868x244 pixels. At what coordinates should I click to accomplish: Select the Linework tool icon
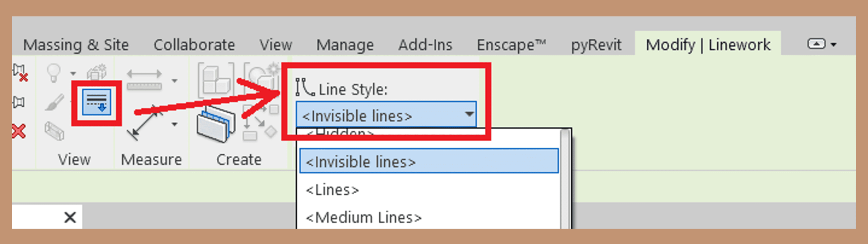(97, 102)
